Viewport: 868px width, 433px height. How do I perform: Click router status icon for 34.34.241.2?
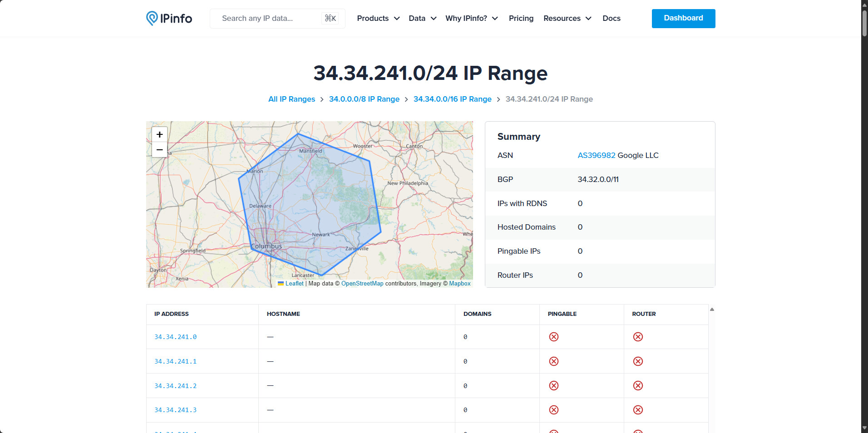638,385
